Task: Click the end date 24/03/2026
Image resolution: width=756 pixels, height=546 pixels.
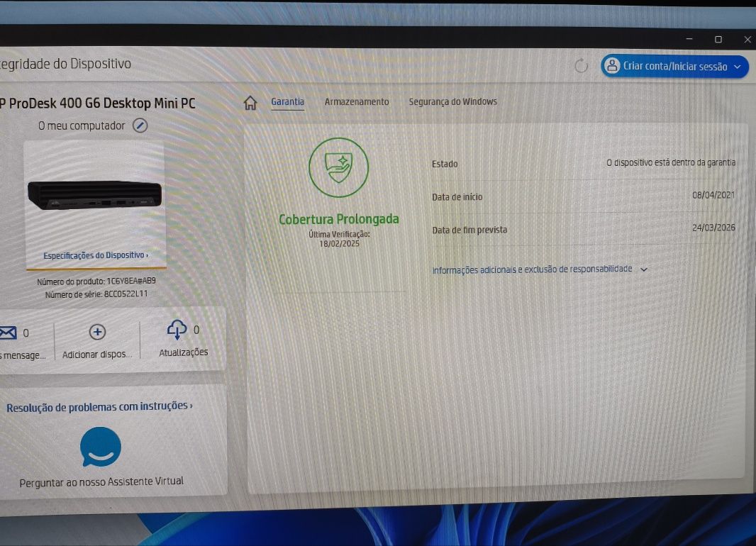Action: click(713, 228)
